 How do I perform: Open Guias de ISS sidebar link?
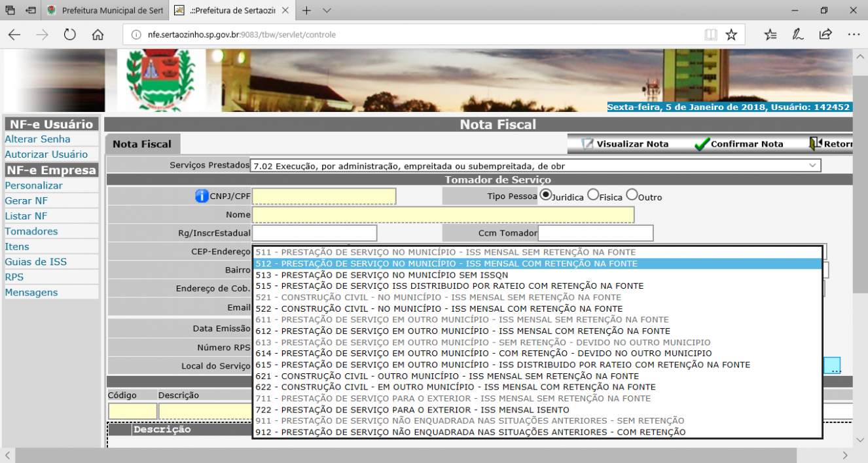[x=35, y=262]
